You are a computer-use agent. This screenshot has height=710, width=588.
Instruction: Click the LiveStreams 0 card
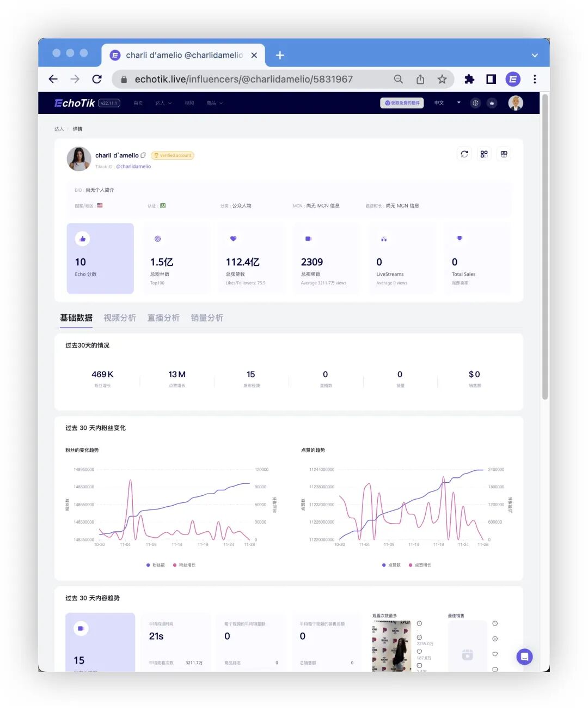(402, 258)
